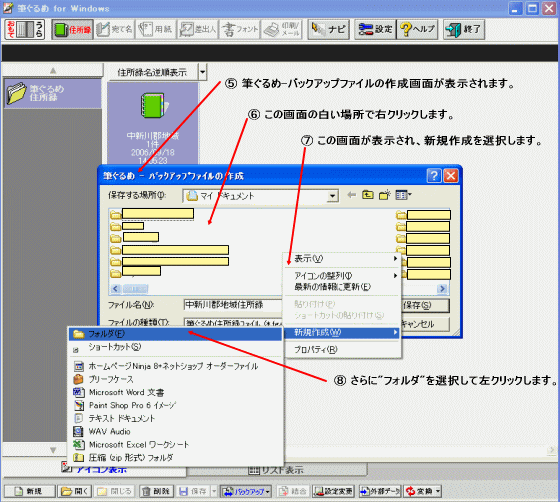Image resolution: width=560 pixels, height=502 pixels.
Task: Choose テキスト ドキュメント entry
Action: pos(175,418)
